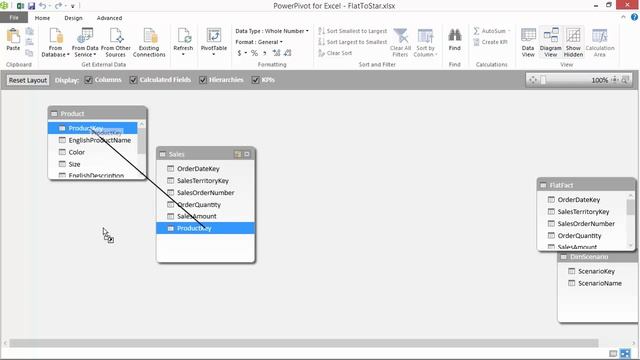Open Sort by Column
The width and height of the screenshot is (640, 360).
[x=425, y=42]
